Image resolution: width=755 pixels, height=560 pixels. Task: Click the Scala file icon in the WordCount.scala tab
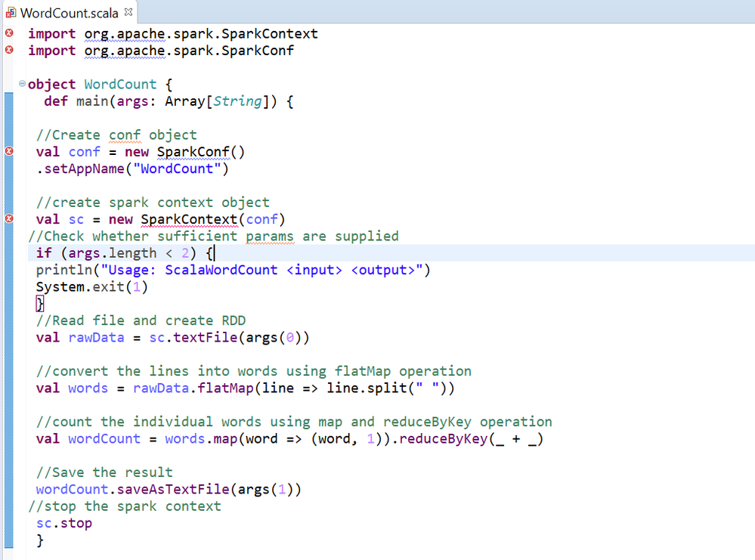point(11,13)
